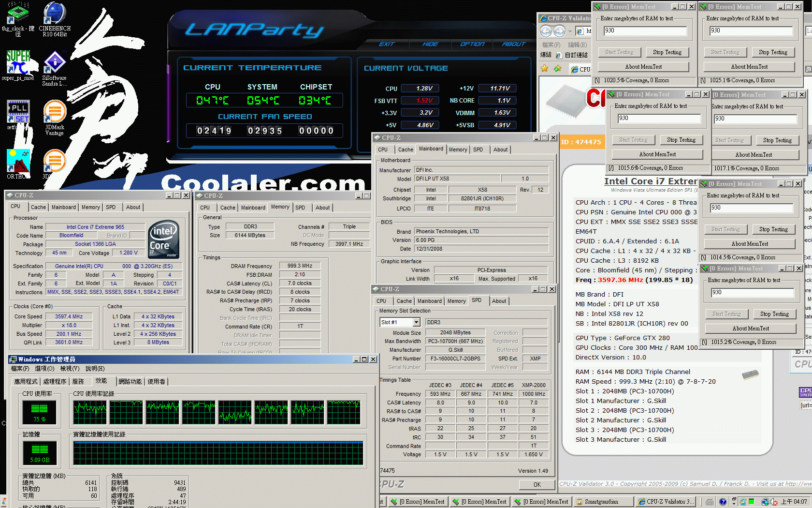Click the Intel Core i7 Extreme heading link
Screen dimensions: 812x508
651,181
